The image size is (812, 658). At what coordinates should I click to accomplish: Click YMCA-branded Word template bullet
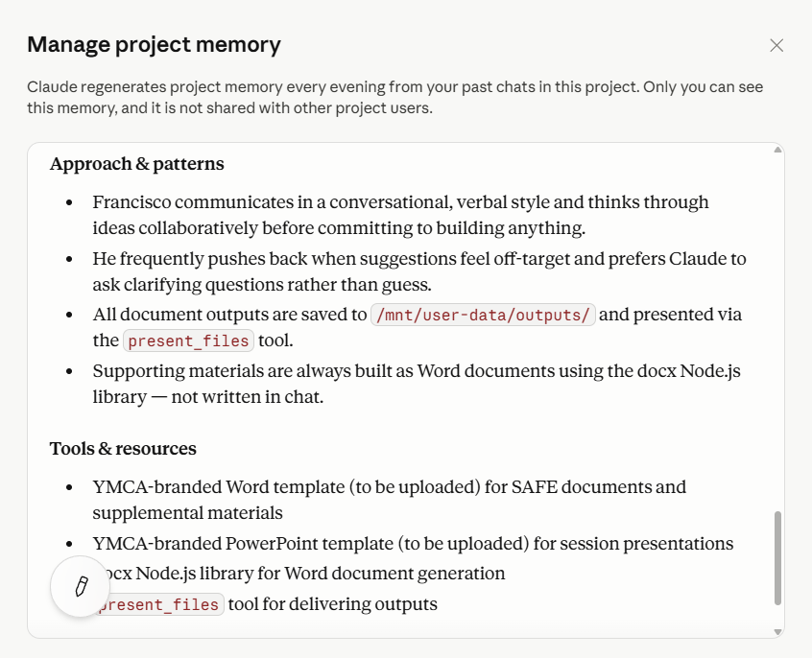[389, 500]
